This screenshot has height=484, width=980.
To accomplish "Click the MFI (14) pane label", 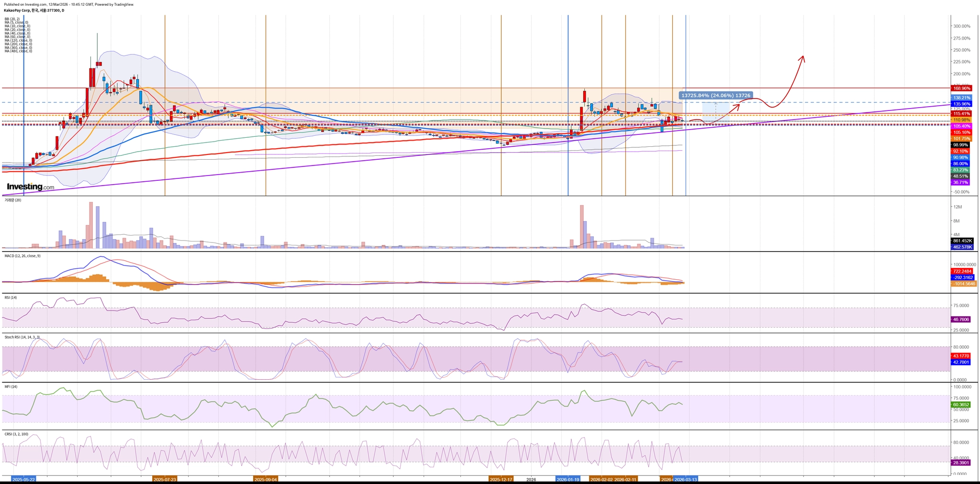I will (x=11, y=386).
